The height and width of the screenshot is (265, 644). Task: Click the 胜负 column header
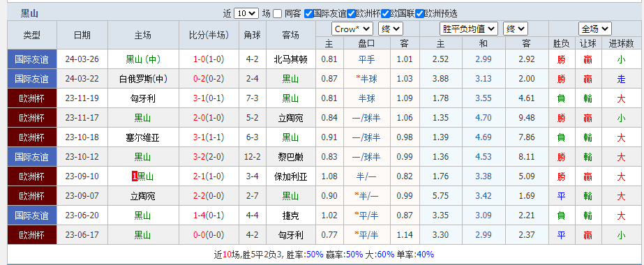561,43
